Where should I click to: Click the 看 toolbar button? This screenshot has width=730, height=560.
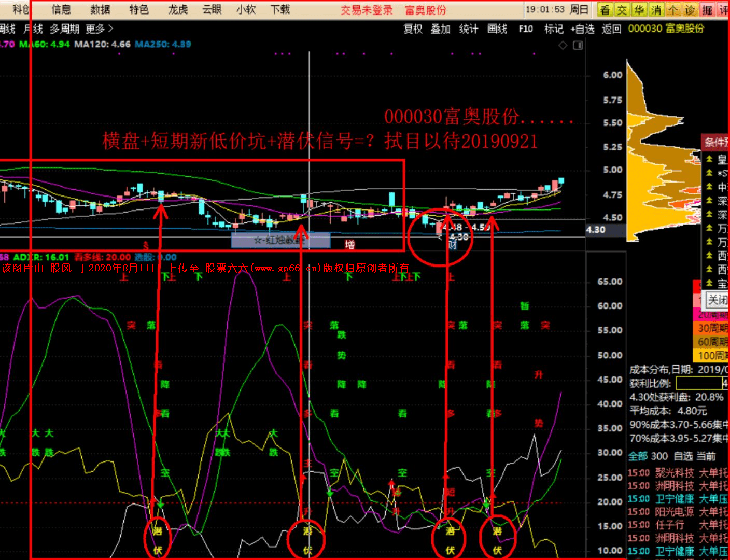point(605,10)
